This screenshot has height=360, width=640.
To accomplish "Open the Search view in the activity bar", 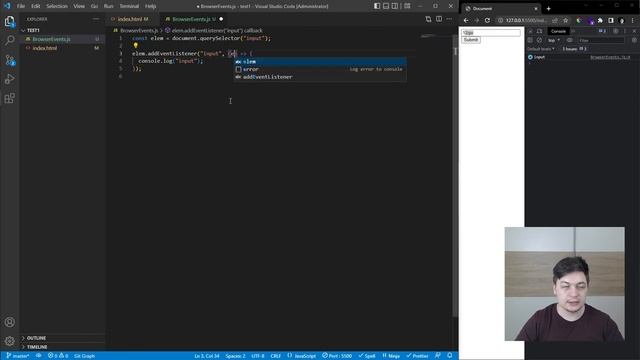I will tap(9, 40).
